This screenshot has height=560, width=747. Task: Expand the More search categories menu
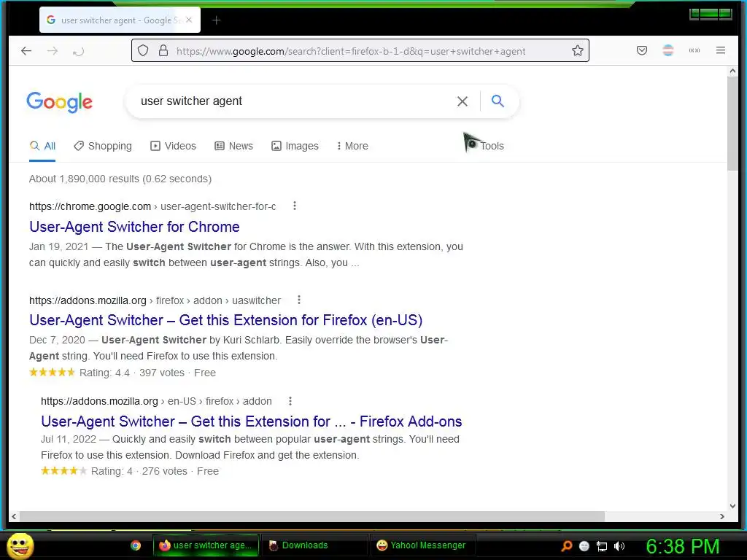pos(352,146)
